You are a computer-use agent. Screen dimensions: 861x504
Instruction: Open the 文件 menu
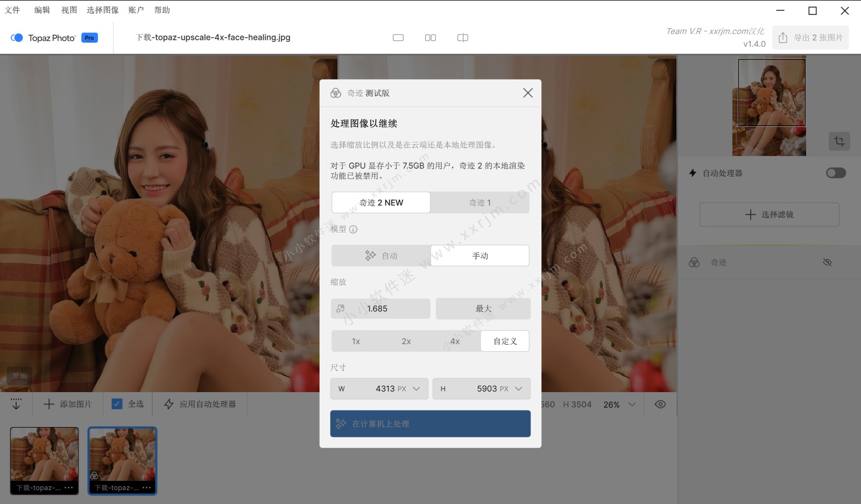[12, 10]
